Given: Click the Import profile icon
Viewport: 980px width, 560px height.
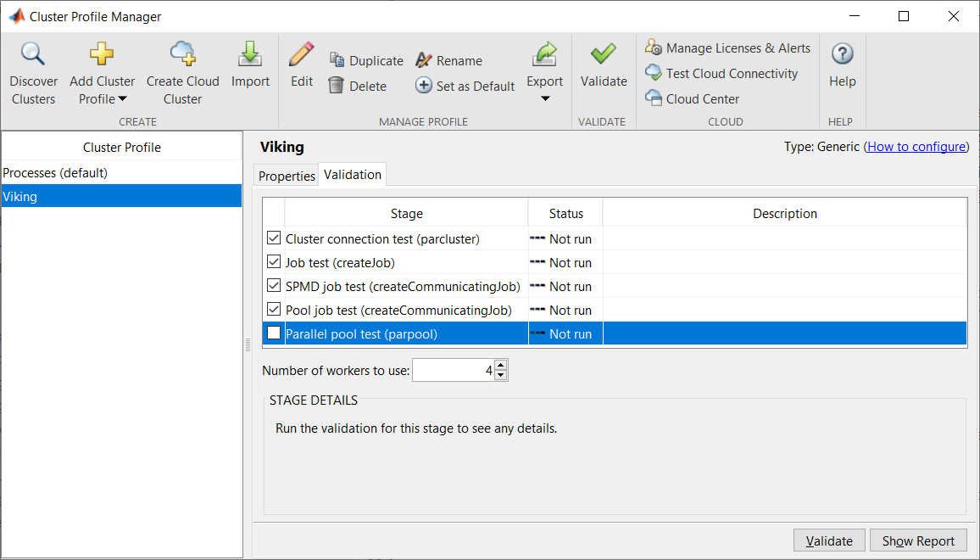Looking at the screenshot, I should (250, 55).
